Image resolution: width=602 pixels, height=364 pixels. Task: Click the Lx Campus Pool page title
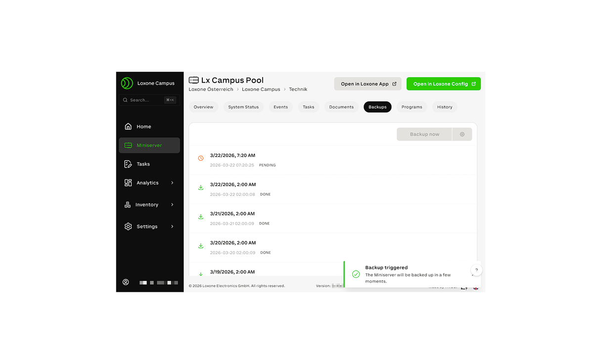tap(232, 80)
